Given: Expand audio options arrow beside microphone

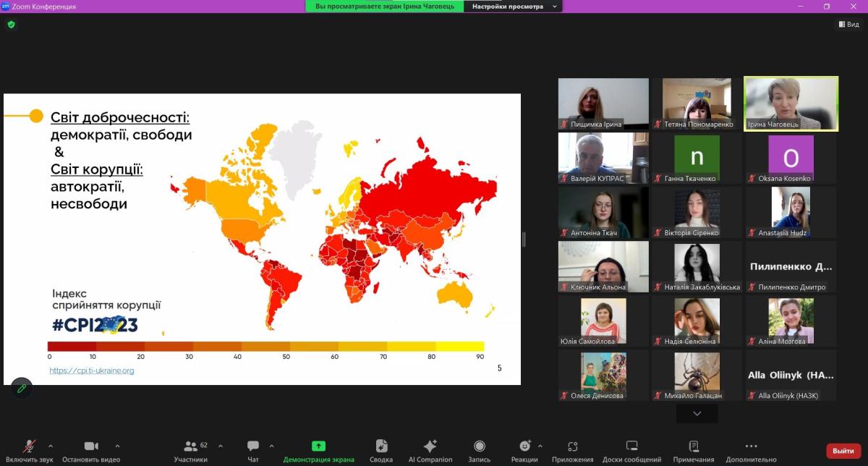Looking at the screenshot, I should (x=51, y=445).
